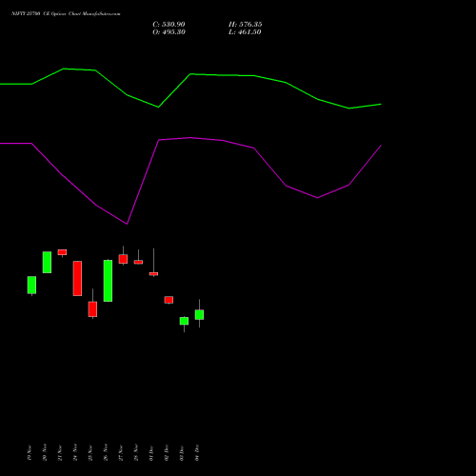Select the 21 Nov date label
The image size is (476, 476).
click(x=60, y=453)
